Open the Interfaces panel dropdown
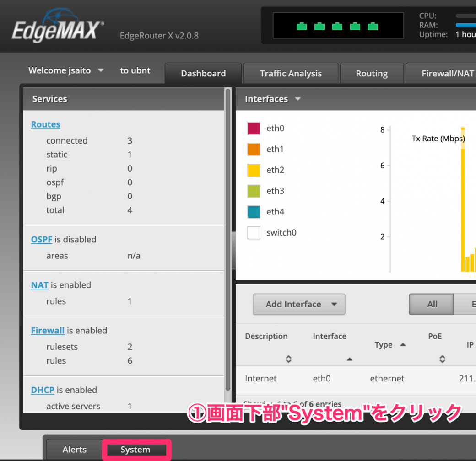 [x=297, y=99]
